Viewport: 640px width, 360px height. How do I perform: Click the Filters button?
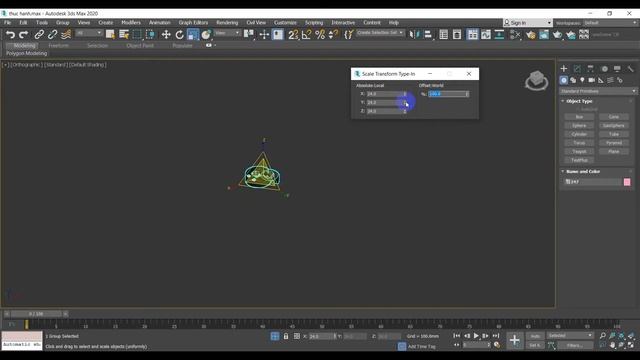coord(575,345)
